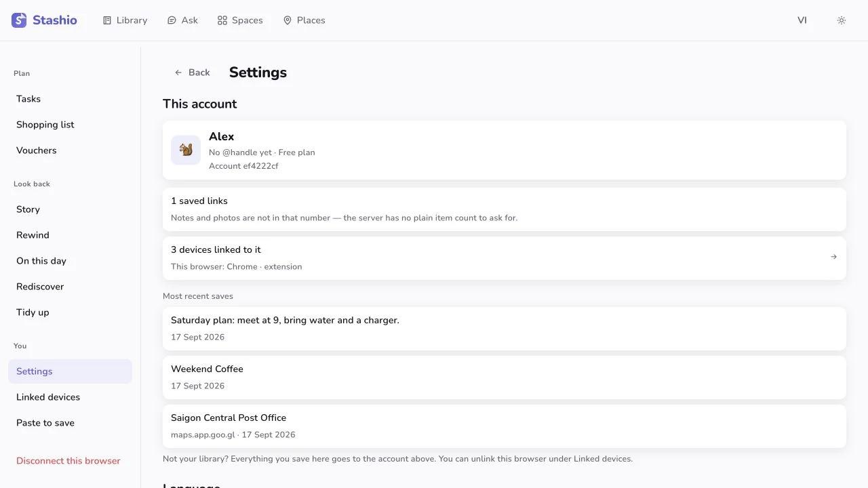868x488 pixels.
Task: Toggle the light/dark theme sun icon
Action: [x=842, y=20]
